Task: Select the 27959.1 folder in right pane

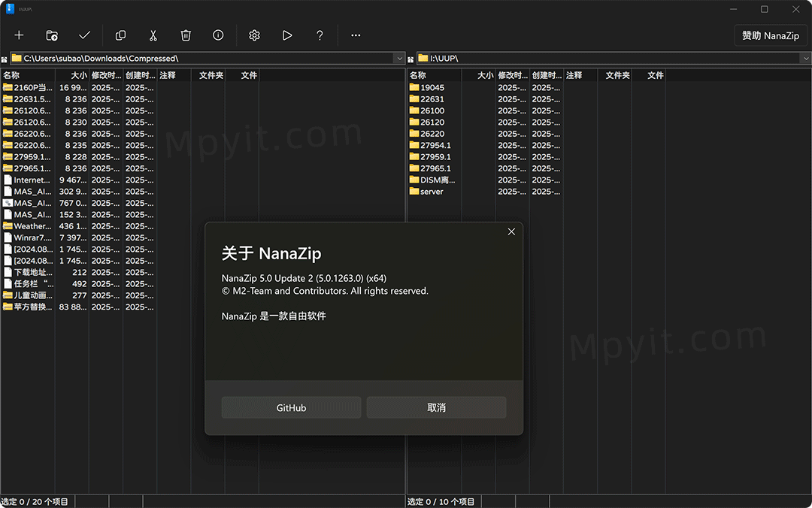Action: click(430, 156)
